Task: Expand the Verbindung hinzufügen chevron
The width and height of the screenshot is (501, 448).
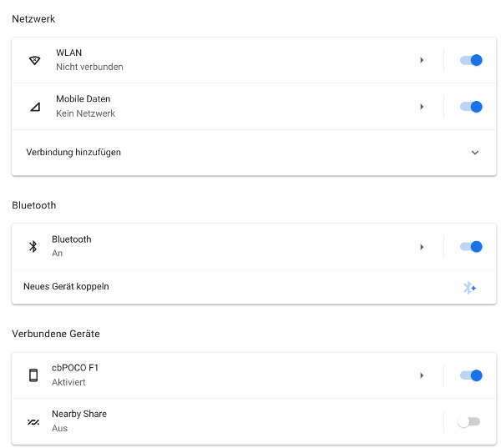Action: click(x=474, y=153)
